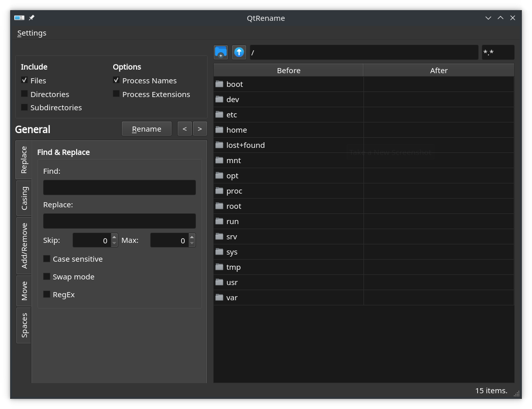Click the up-arrow icon to go up a directory
Image resolution: width=532 pixels, height=409 pixels.
[239, 52]
